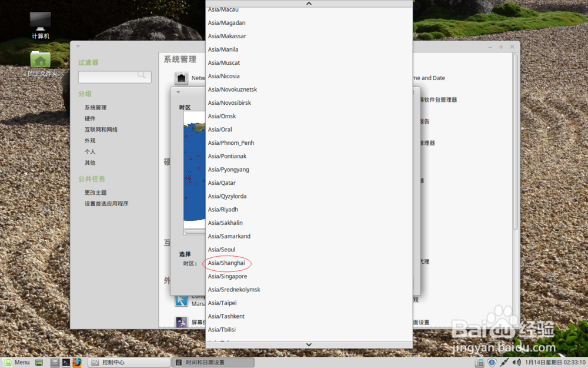The height and width of the screenshot is (368, 588).
Task: Click the world map in the timezone dialog
Action: click(193, 165)
